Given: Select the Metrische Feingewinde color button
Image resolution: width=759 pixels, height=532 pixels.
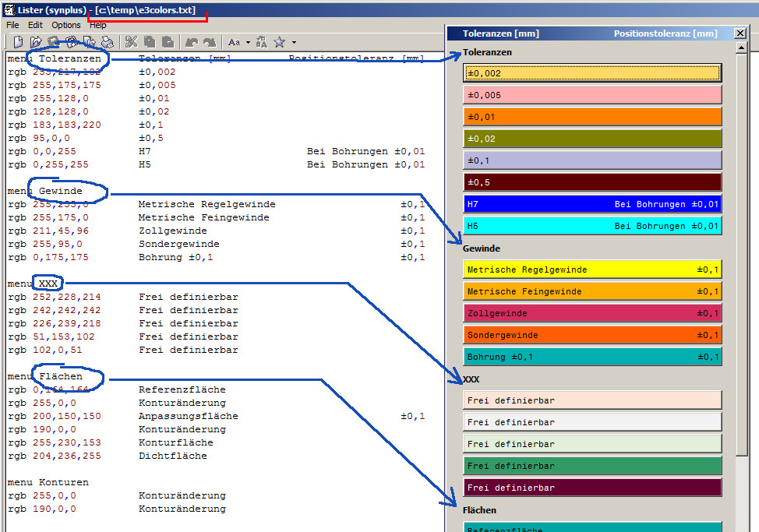Looking at the screenshot, I should tap(592, 291).
